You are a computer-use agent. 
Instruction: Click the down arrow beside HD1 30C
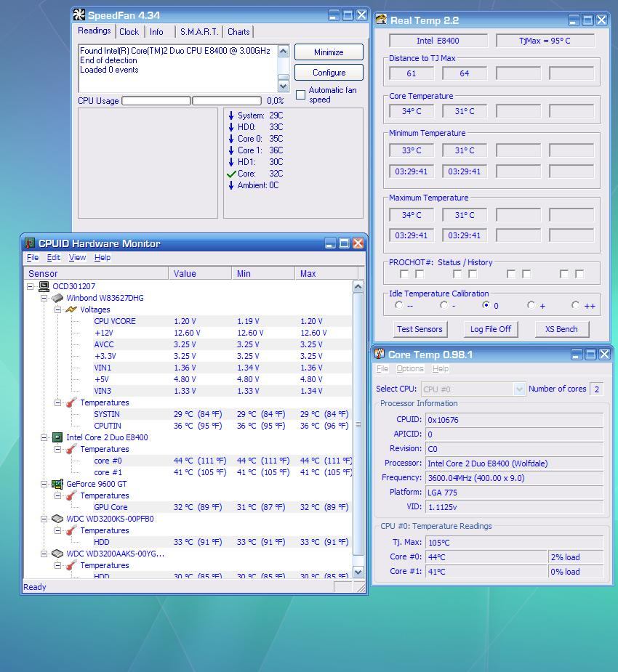(x=231, y=161)
